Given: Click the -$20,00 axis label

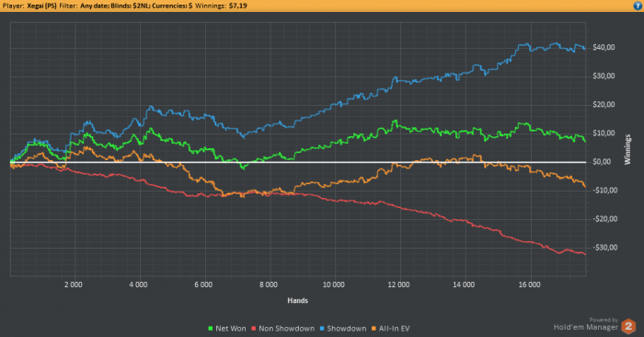Looking at the screenshot, I should pos(604,219).
